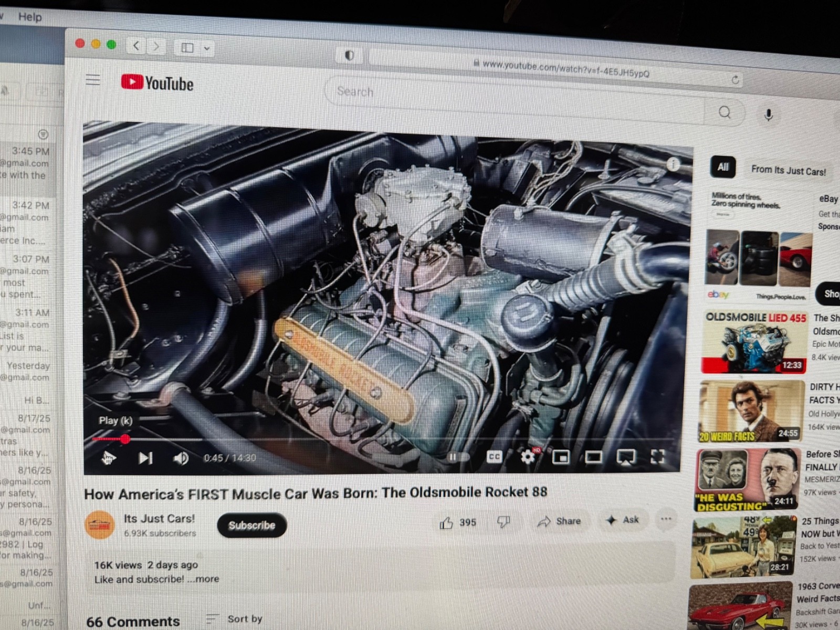Skip to the next video
This screenshot has width=840, height=630.
tap(145, 458)
